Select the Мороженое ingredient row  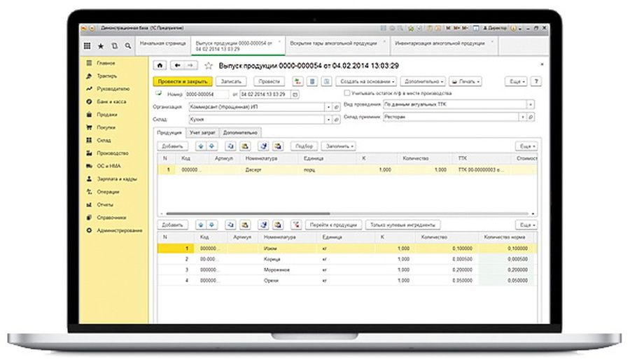pyautogui.click(x=346, y=270)
